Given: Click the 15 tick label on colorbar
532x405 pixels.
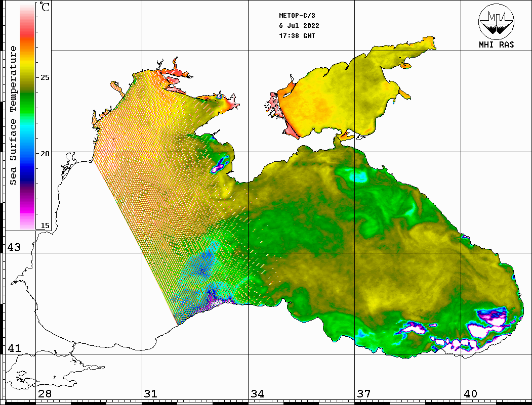Looking at the screenshot, I should click(x=45, y=226).
